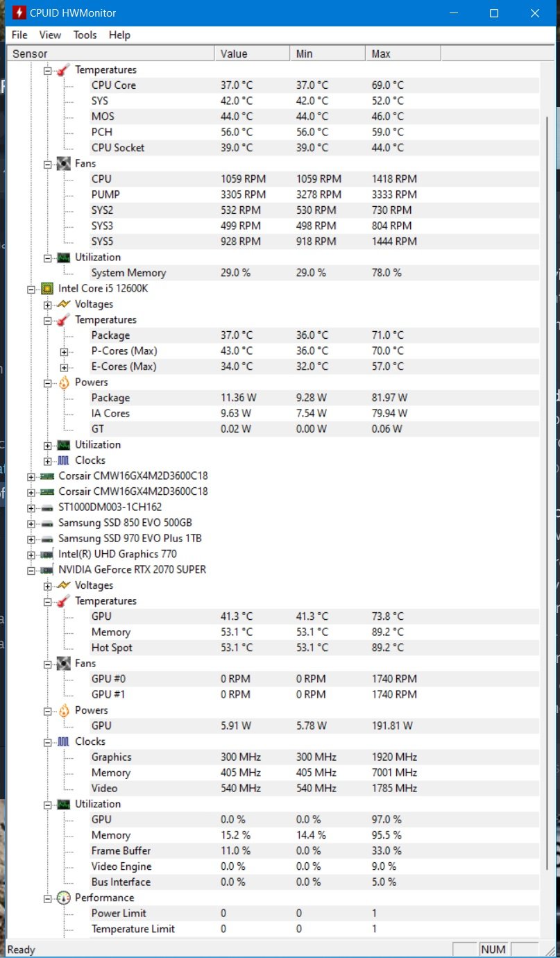Click the Sensor column header
This screenshot has width=560, height=958.
point(111,53)
